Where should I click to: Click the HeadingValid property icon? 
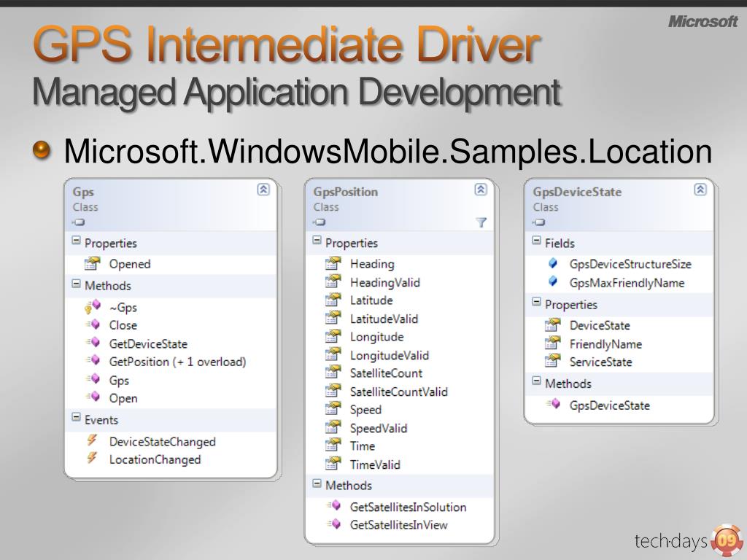(333, 281)
